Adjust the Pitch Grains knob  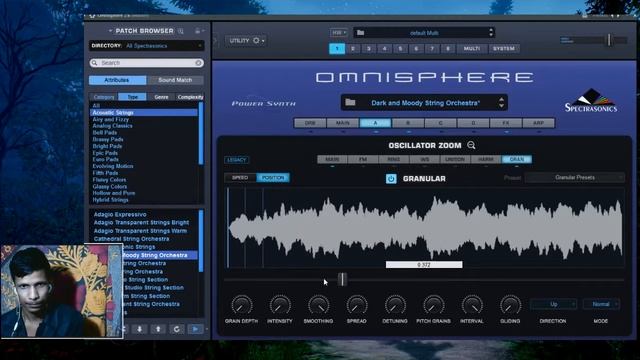pos(433,305)
